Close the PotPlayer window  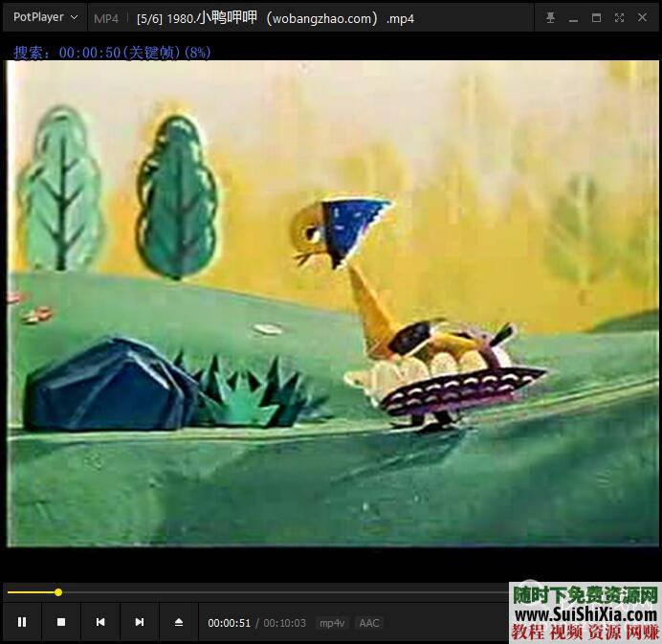tap(642, 17)
